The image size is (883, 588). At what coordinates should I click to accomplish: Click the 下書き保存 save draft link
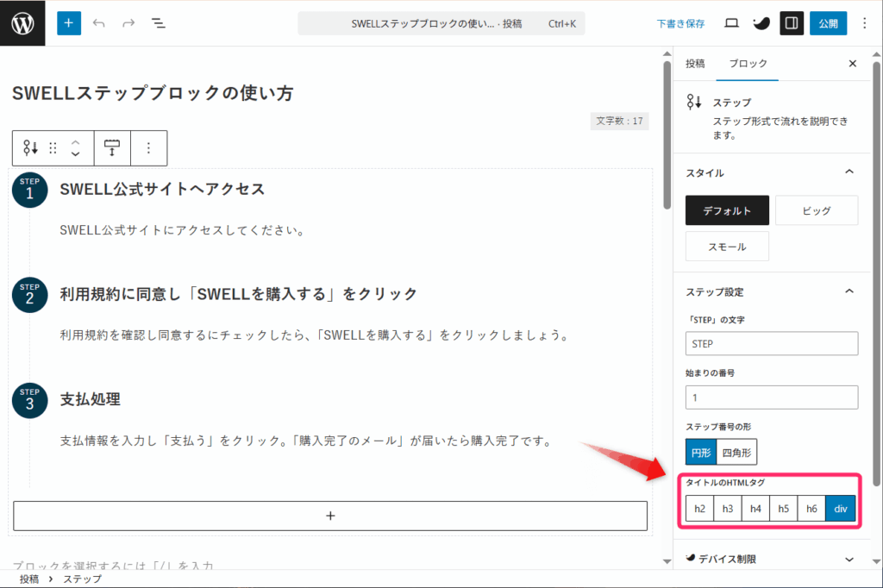pos(680,24)
